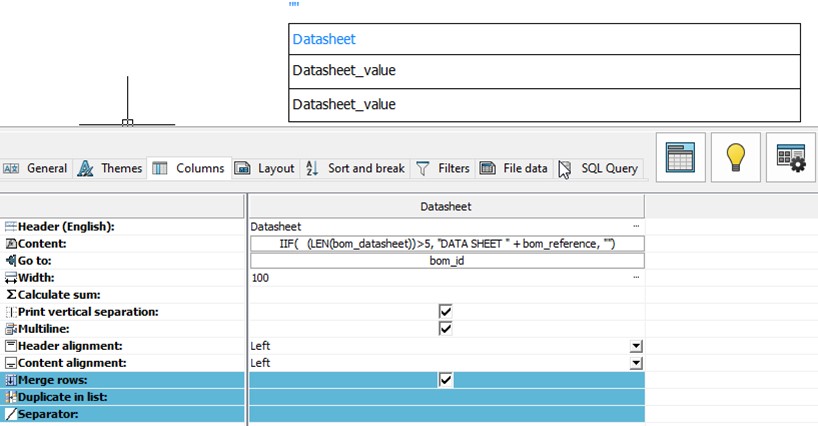This screenshot has width=818, height=426.
Task: Open the Themes tab
Action: [110, 169]
